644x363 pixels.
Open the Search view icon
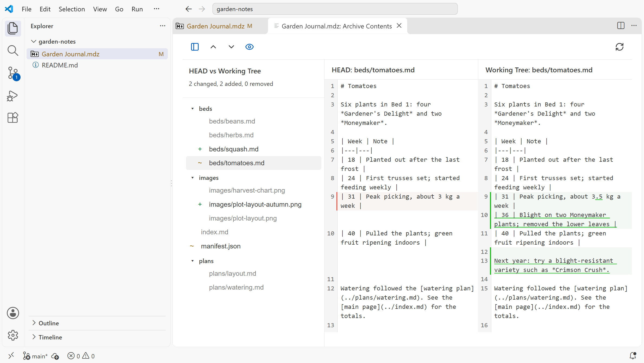click(13, 50)
